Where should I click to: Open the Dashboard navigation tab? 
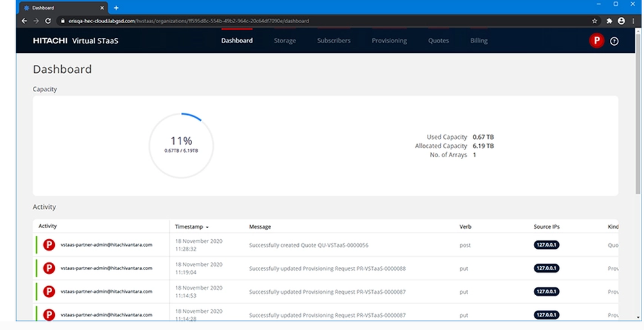237,41
